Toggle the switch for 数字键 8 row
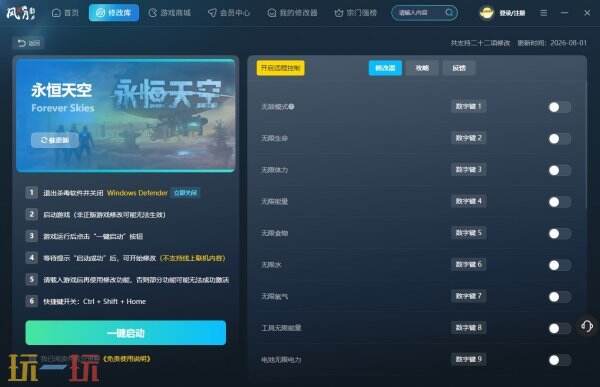The width and height of the screenshot is (600, 387). 559,328
